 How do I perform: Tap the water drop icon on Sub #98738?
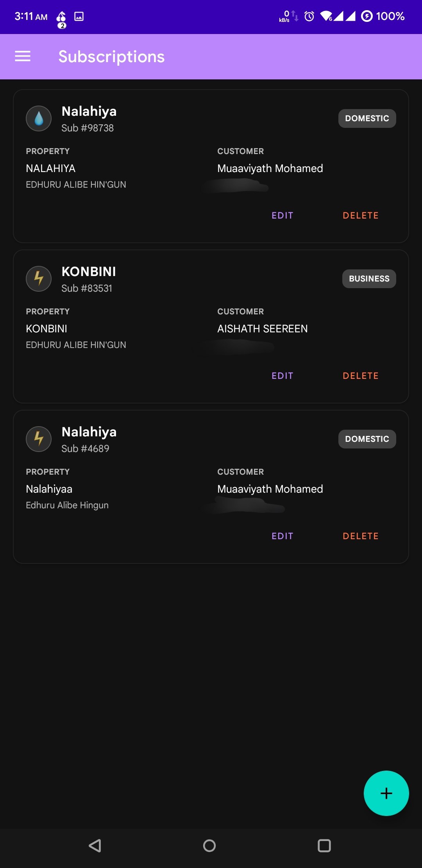pos(39,118)
